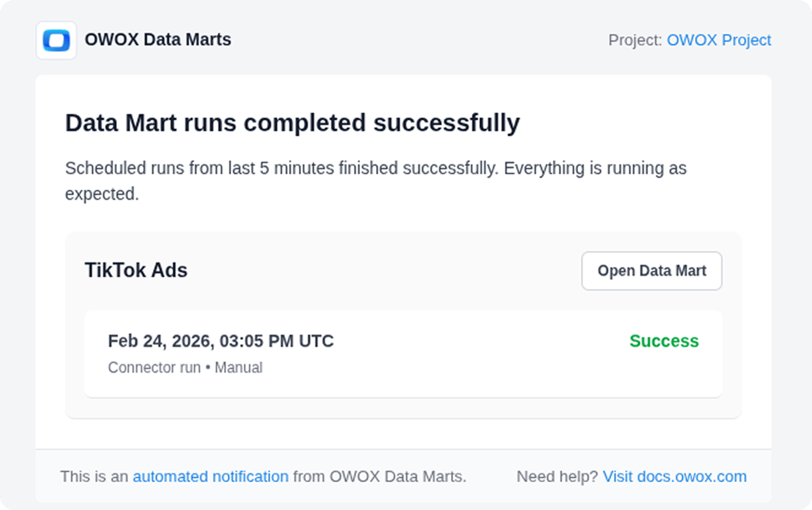812x510 pixels.
Task: Click the Connector run Manual subtitle
Action: click(185, 367)
